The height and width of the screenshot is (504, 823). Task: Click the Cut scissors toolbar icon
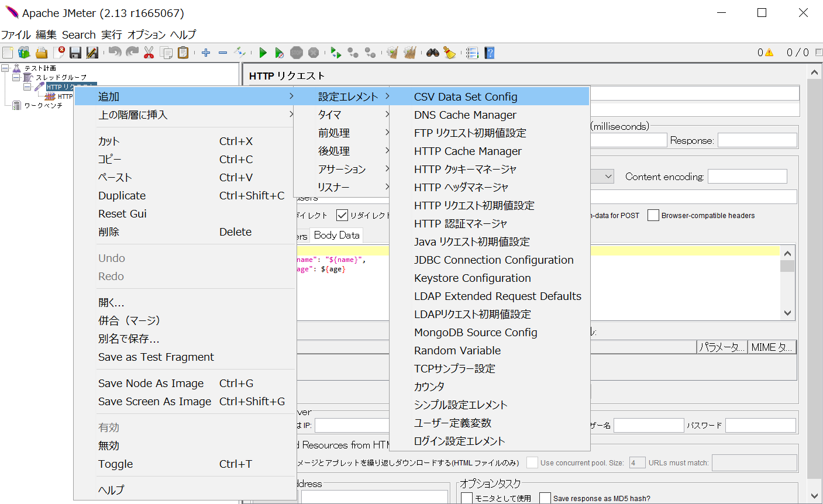pos(149,53)
